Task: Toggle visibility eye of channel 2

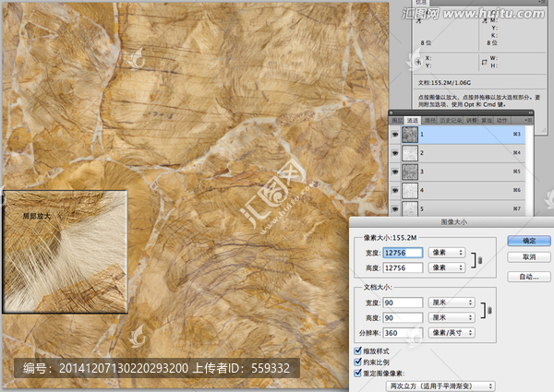Action: (x=395, y=153)
